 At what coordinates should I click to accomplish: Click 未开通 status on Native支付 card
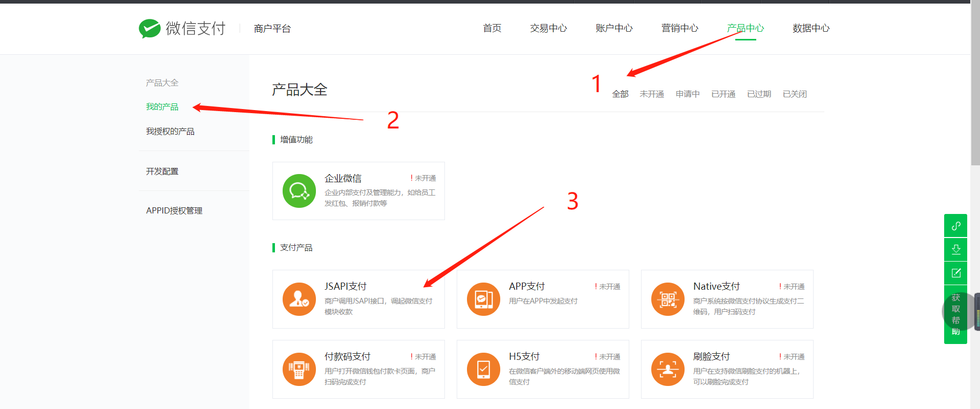792,287
